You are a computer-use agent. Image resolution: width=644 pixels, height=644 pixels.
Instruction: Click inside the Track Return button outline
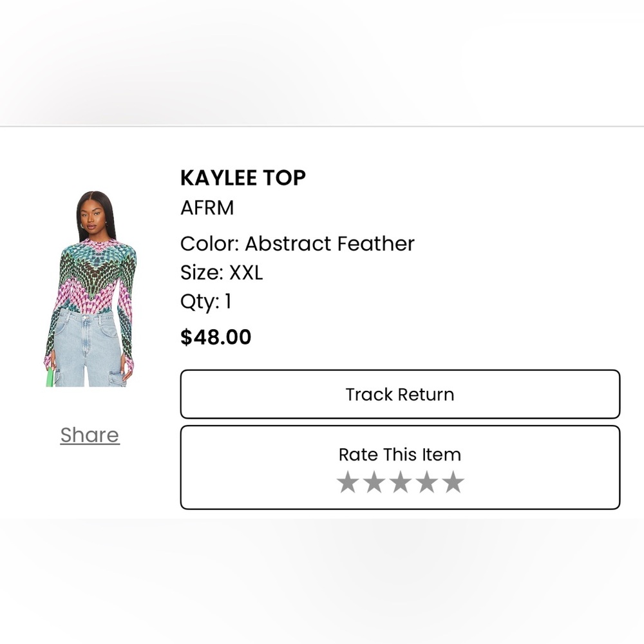click(400, 394)
